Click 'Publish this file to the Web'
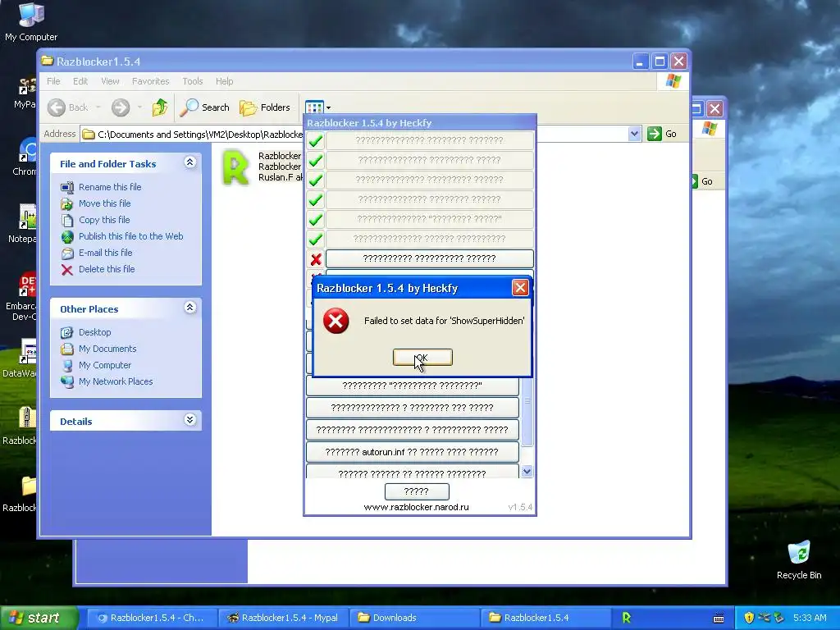The height and width of the screenshot is (630, 840). pyautogui.click(x=130, y=236)
